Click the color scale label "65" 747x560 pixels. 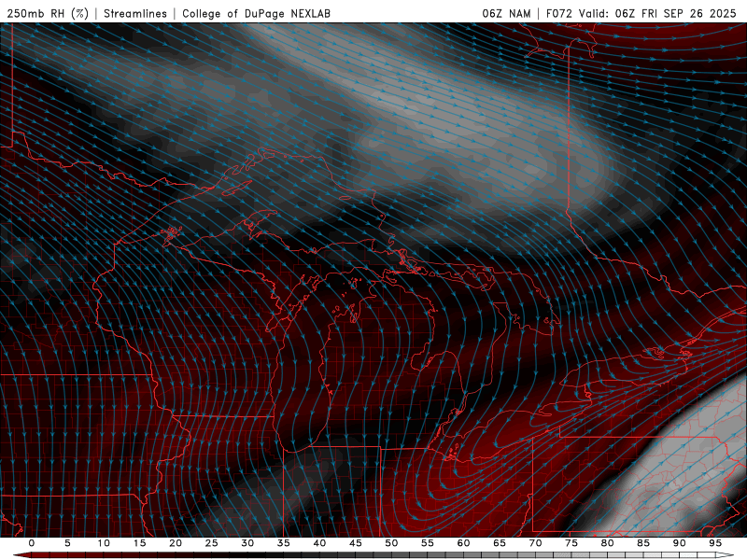tap(500, 543)
